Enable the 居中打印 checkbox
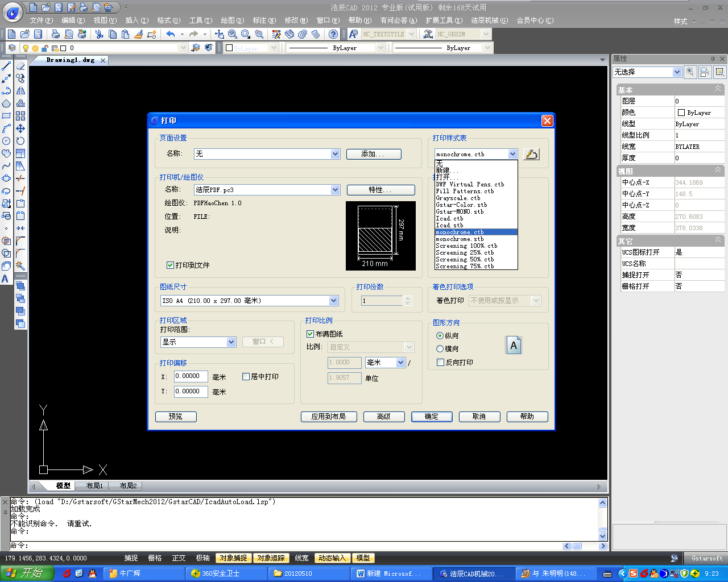 pos(246,376)
